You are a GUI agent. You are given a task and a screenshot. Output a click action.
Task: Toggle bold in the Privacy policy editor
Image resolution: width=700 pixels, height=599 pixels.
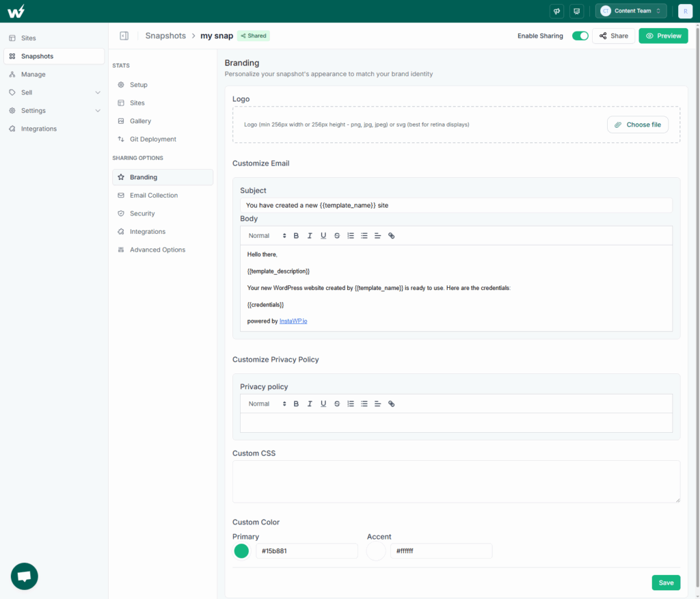[296, 404]
